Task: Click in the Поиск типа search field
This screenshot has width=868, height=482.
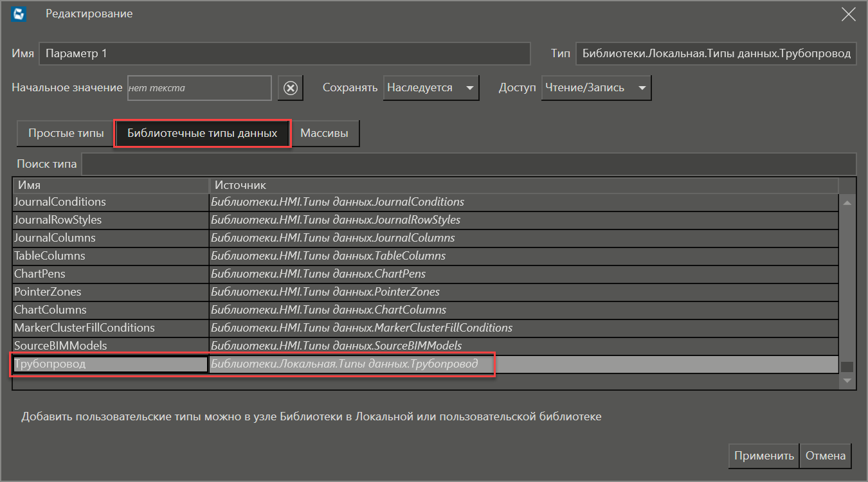Action: click(468, 164)
